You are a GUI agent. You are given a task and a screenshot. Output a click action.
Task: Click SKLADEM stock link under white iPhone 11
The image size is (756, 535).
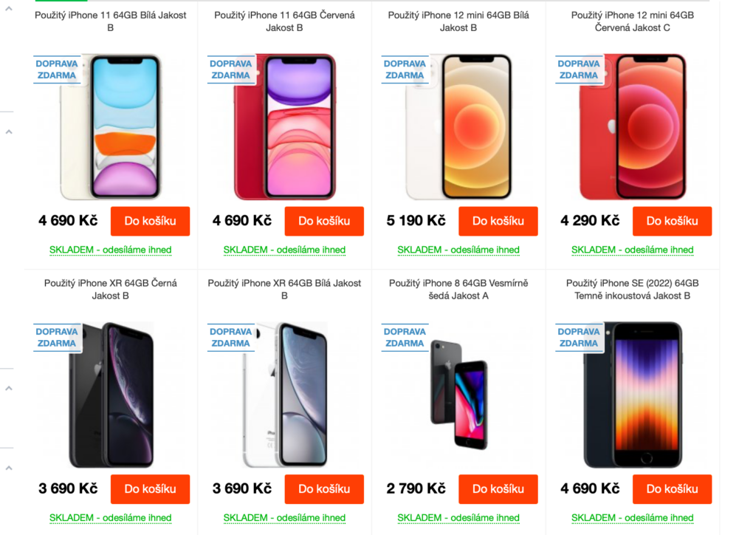point(111,250)
